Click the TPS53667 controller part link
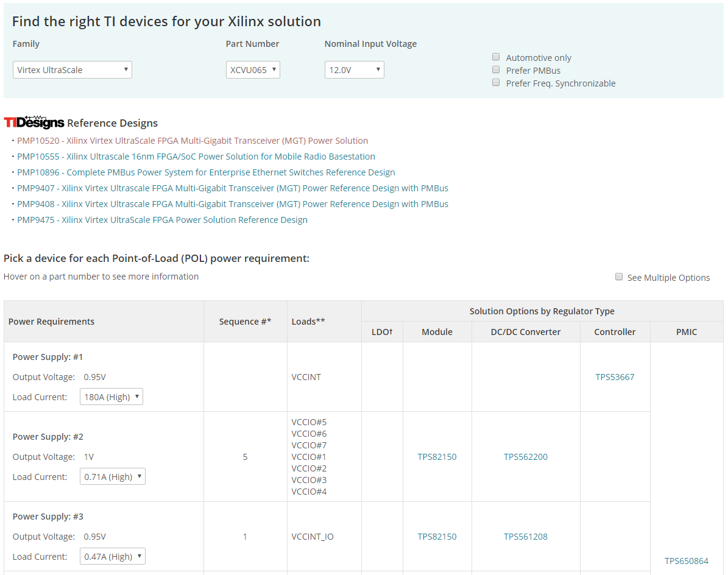The image size is (728, 575). coord(615,377)
